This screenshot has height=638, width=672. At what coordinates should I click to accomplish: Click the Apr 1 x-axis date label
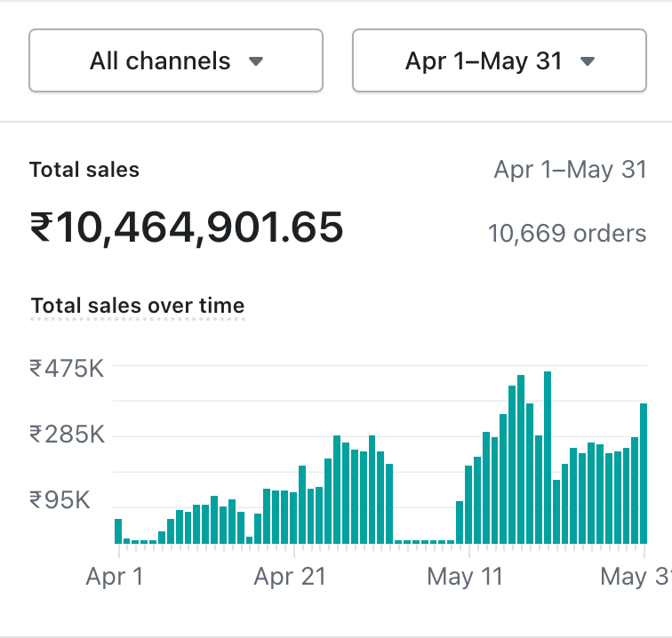(114, 577)
